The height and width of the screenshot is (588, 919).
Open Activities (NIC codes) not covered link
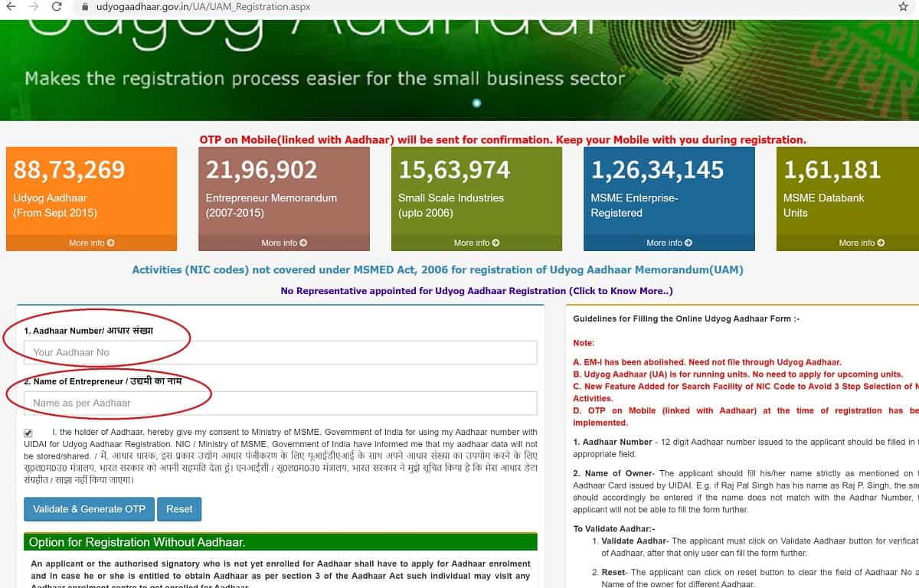437,269
